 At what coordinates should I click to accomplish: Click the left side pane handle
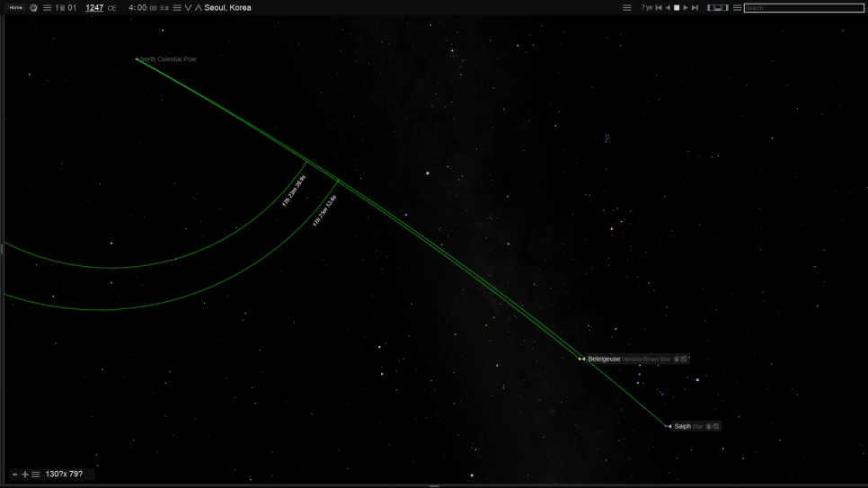click(x=2, y=249)
